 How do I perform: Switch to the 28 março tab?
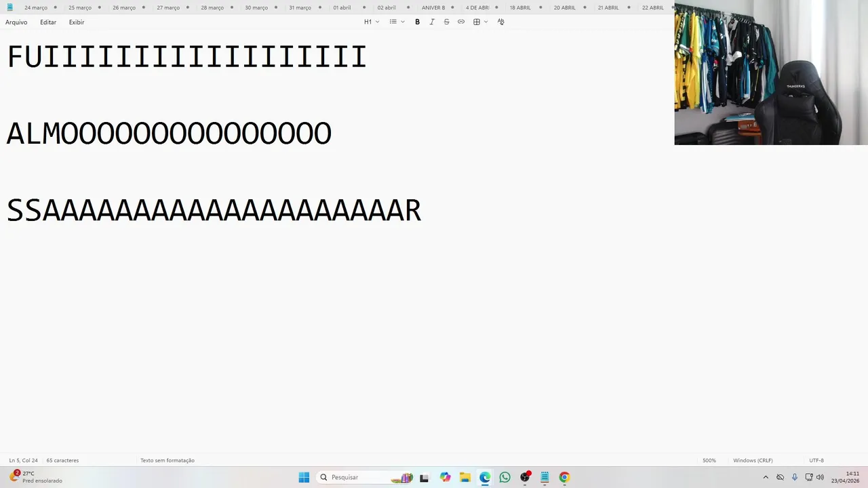[x=212, y=7]
